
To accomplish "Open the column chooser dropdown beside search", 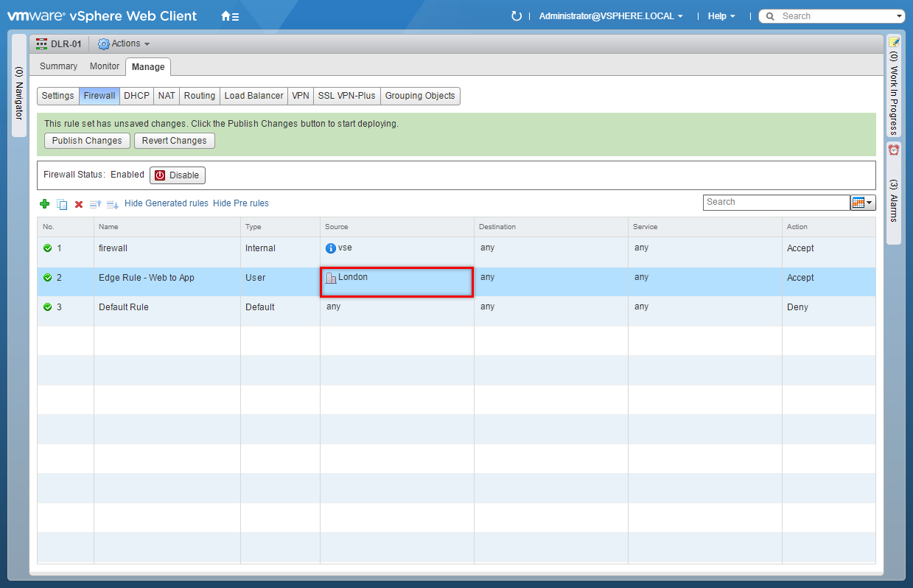I will click(x=863, y=203).
